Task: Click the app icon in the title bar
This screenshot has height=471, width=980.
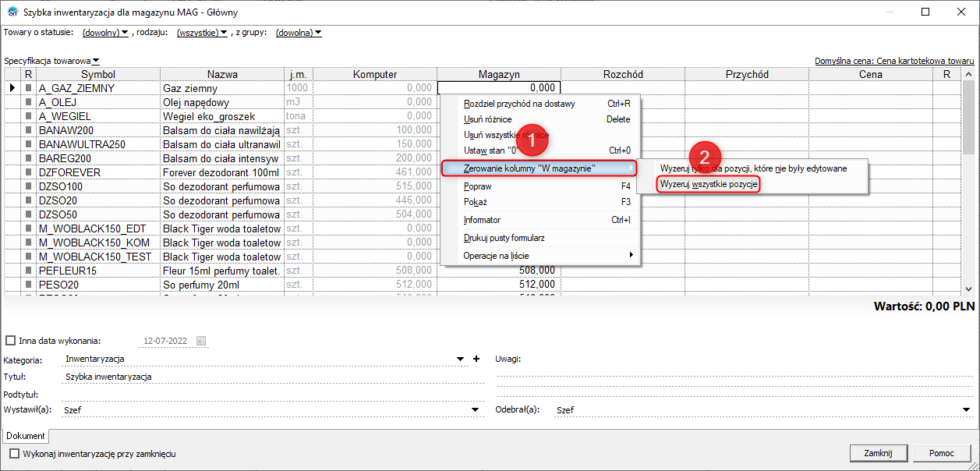Action: click(x=11, y=12)
